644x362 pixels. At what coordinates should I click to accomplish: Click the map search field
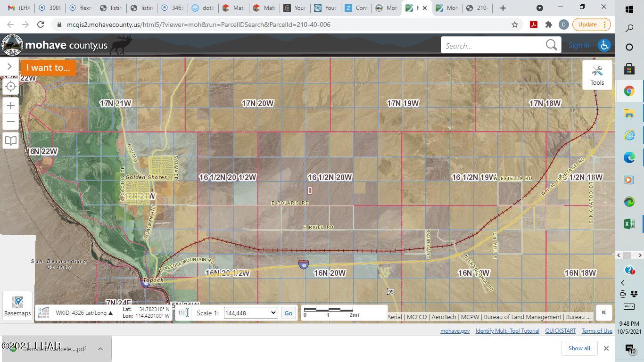[493, 46]
